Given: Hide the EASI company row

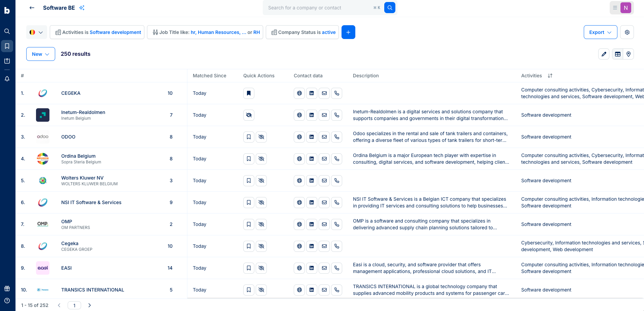Looking at the screenshot, I should (261, 268).
